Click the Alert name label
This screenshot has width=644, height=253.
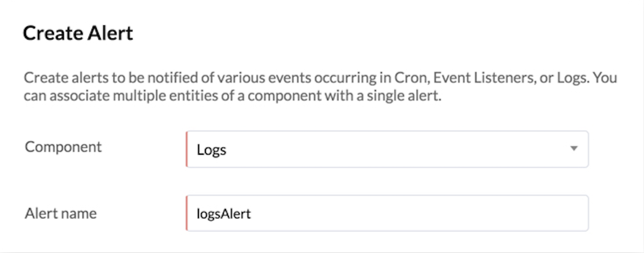click(x=60, y=213)
